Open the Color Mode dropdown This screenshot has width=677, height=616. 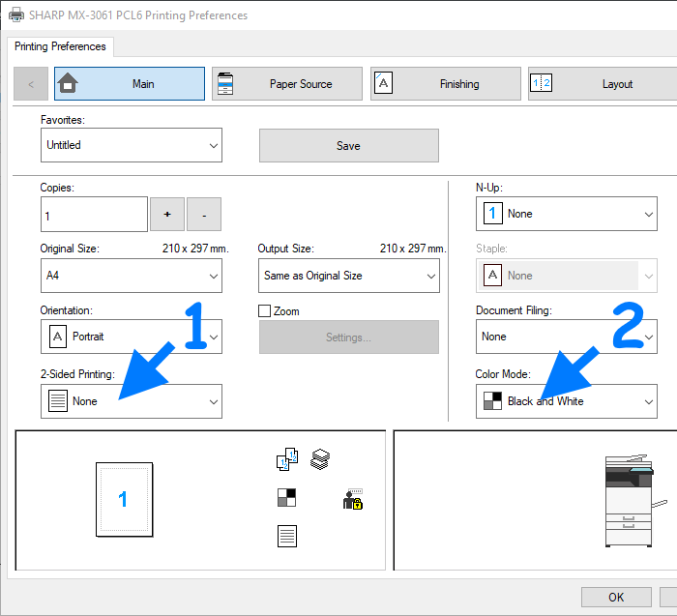tap(567, 401)
